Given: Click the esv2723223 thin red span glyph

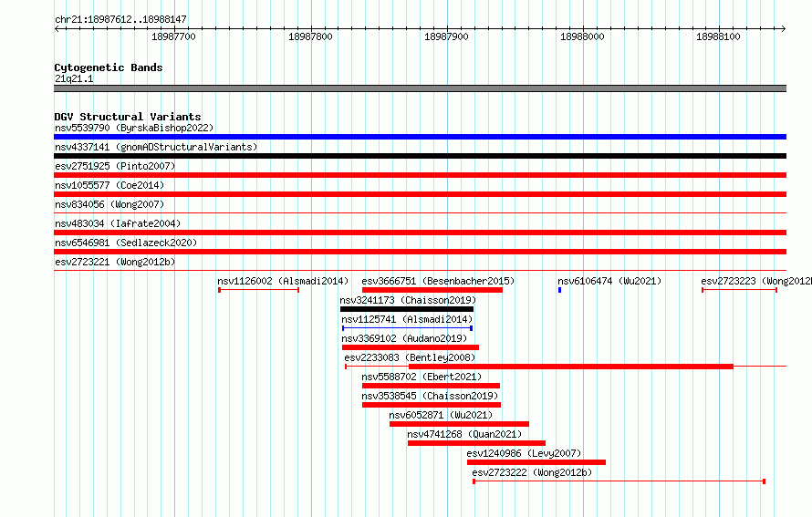Looking at the screenshot, I should tap(740, 290).
